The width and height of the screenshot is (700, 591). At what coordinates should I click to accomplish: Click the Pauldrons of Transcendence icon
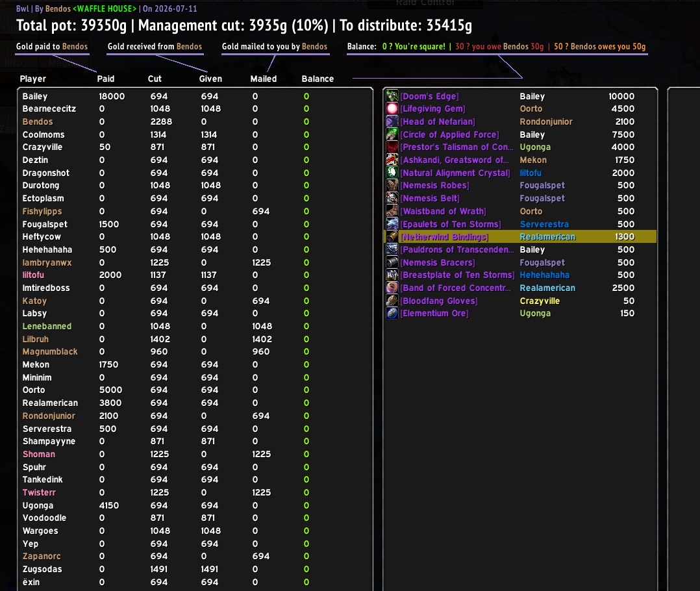point(392,249)
